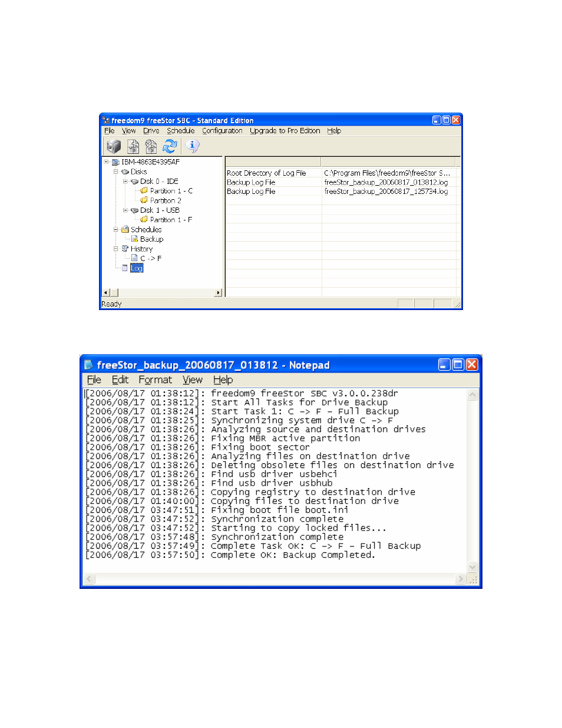Select Partition 2 in the tree
The image size is (562, 728).
pyautogui.click(x=166, y=200)
